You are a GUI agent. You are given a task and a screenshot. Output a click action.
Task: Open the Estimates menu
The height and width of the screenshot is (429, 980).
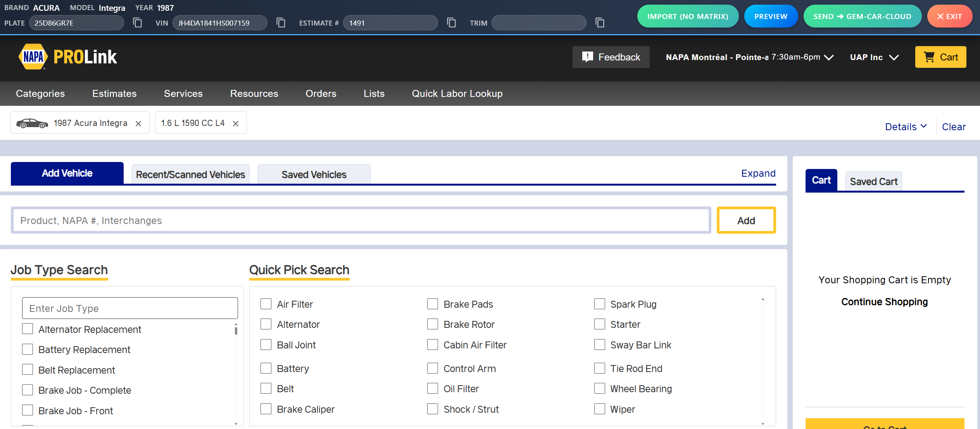114,93
